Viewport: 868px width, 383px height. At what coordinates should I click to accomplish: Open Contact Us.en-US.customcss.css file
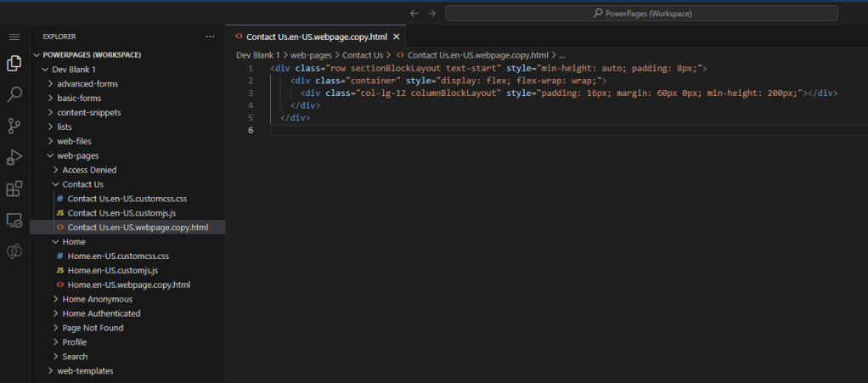[x=127, y=199]
